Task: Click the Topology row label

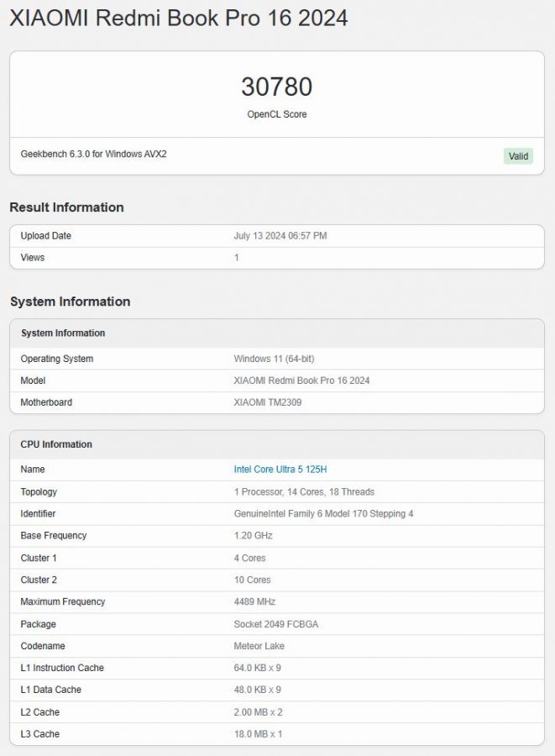Action: pos(39,491)
